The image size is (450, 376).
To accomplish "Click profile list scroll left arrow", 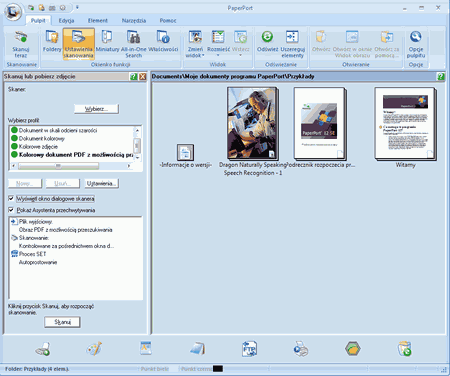I will click(14, 166).
